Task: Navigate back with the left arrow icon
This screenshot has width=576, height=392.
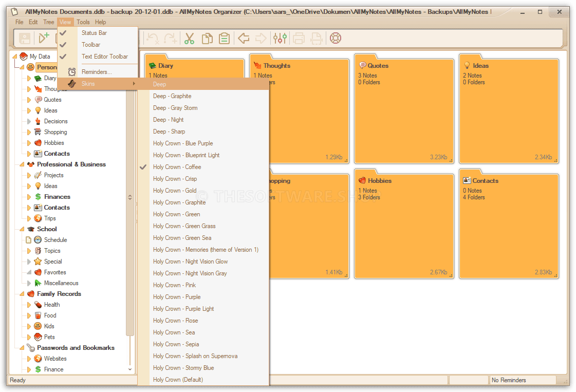Action: pyautogui.click(x=244, y=38)
